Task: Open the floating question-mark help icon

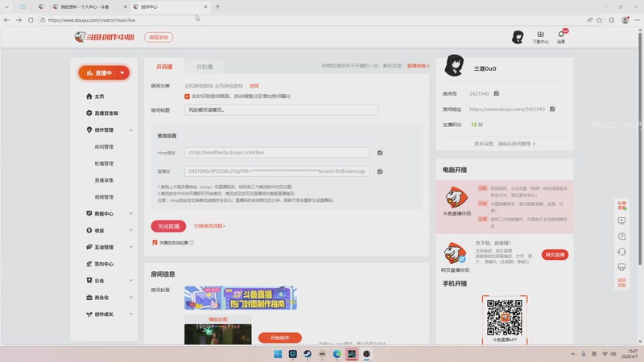Action: (621, 237)
